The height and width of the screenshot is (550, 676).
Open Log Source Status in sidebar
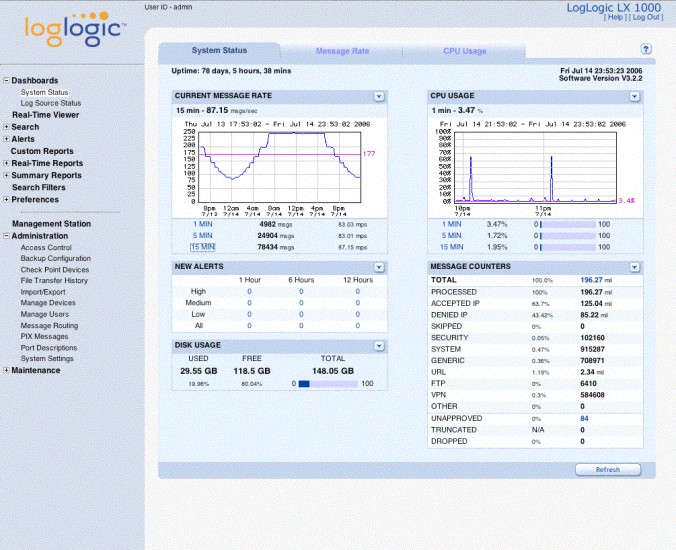click(50, 103)
